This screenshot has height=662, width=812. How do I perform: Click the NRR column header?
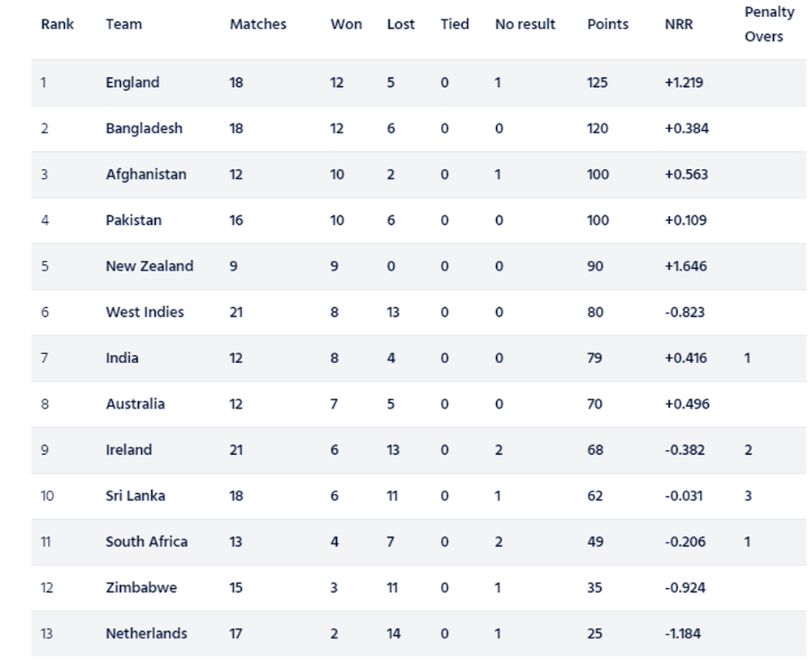pos(678,24)
